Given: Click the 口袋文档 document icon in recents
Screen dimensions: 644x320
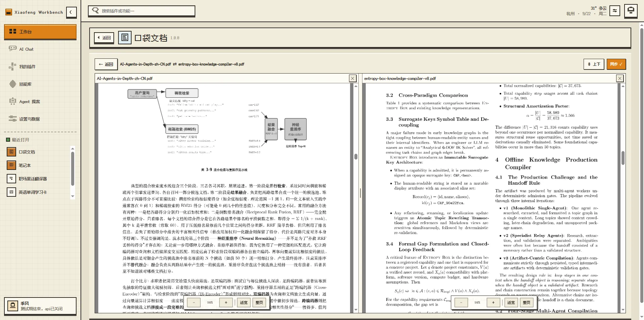Looking at the screenshot, I should tap(11, 152).
